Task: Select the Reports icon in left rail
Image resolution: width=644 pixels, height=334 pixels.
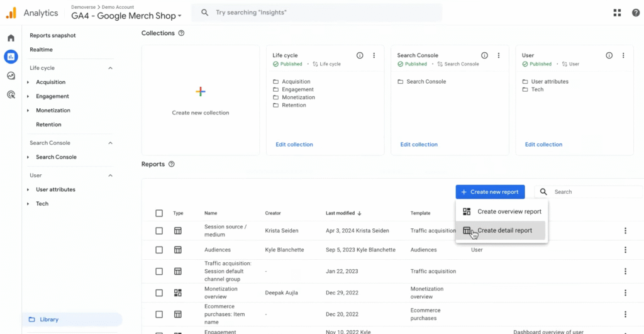Action: 11,57
